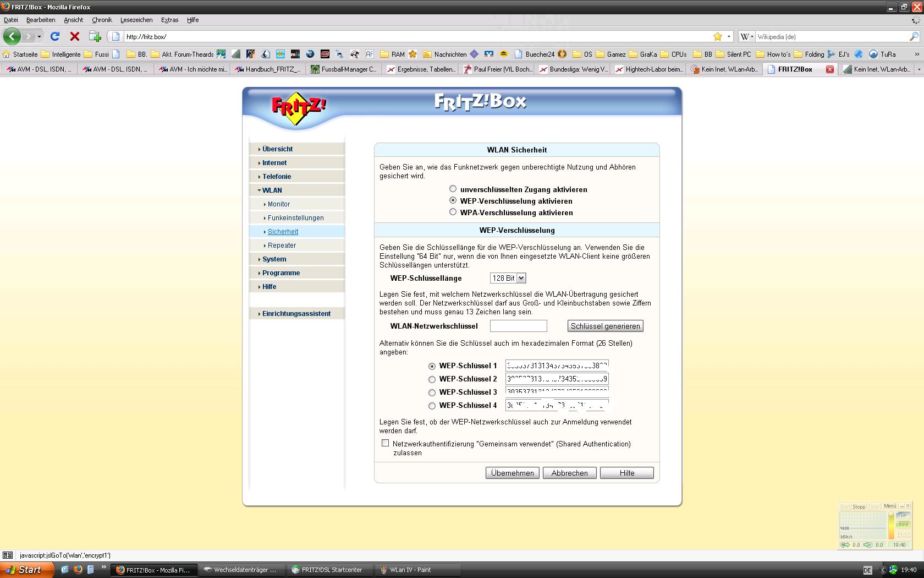The height and width of the screenshot is (578, 924).
Task: Open the list-all-tabs dropdown arrow
Action: pos(919,69)
